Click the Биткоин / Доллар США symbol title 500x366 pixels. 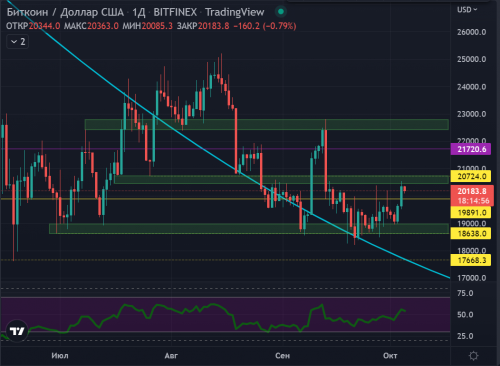[x=65, y=12]
